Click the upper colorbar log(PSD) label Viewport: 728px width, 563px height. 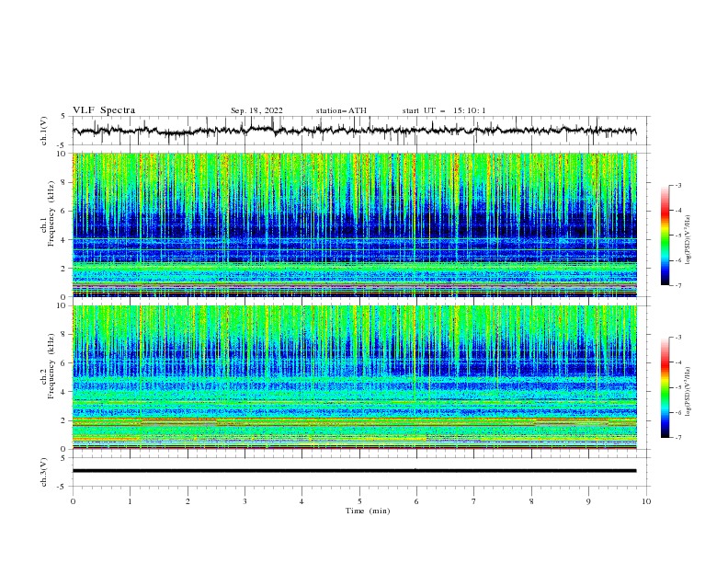pyautogui.click(x=688, y=240)
